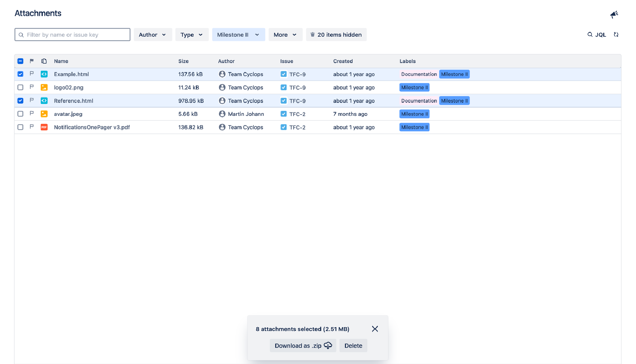The width and height of the screenshot is (636, 364).
Task: Click the file type column header icon
Action: pyautogui.click(x=44, y=61)
